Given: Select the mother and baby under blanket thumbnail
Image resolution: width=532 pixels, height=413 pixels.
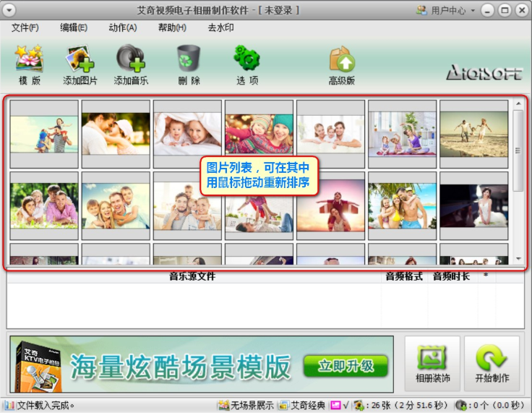Looking at the screenshot, I should [187, 134].
